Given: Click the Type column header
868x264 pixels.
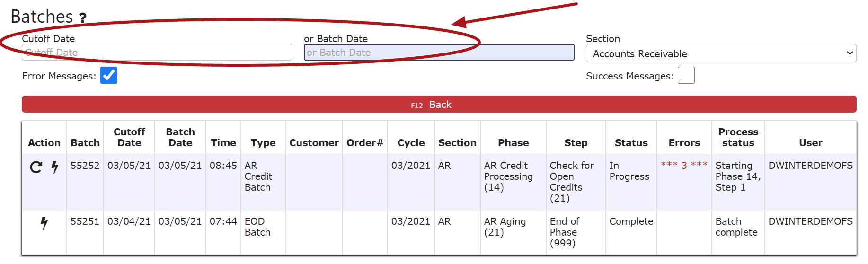Looking at the screenshot, I should tap(263, 142).
